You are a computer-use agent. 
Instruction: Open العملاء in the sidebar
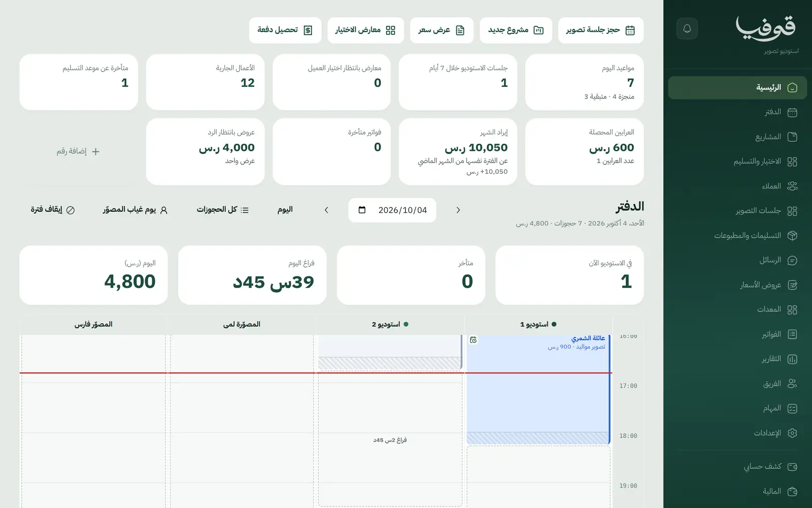pyautogui.click(x=737, y=186)
